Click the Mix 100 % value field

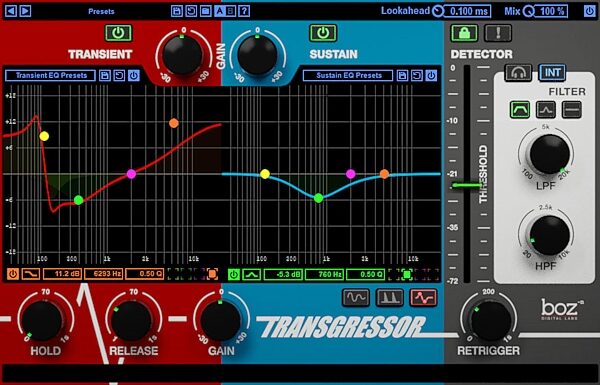(x=551, y=11)
